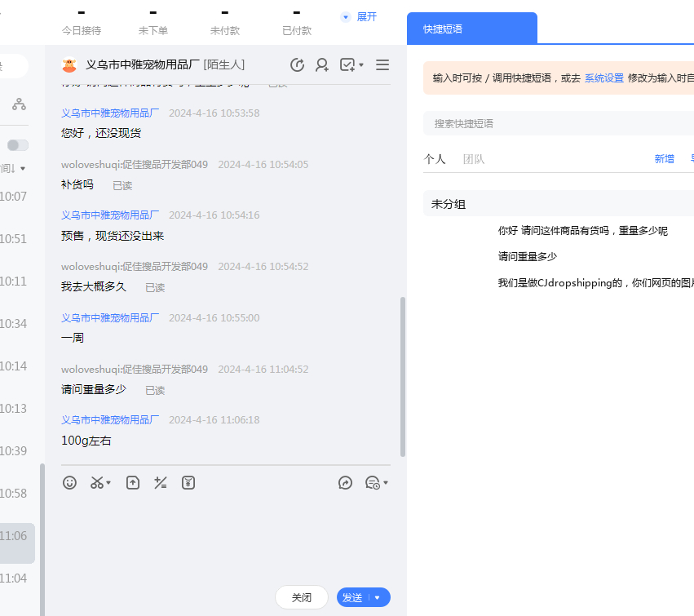Open the emoji picker in chat toolbar
This screenshot has height=616, width=694.
(70, 483)
